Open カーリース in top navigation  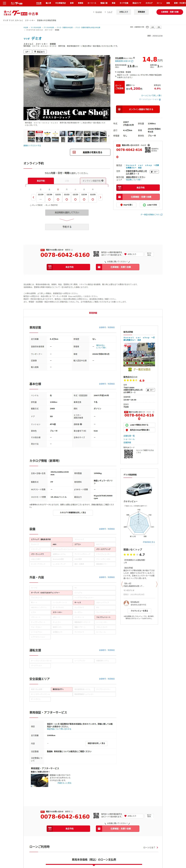[x=92, y=3]
